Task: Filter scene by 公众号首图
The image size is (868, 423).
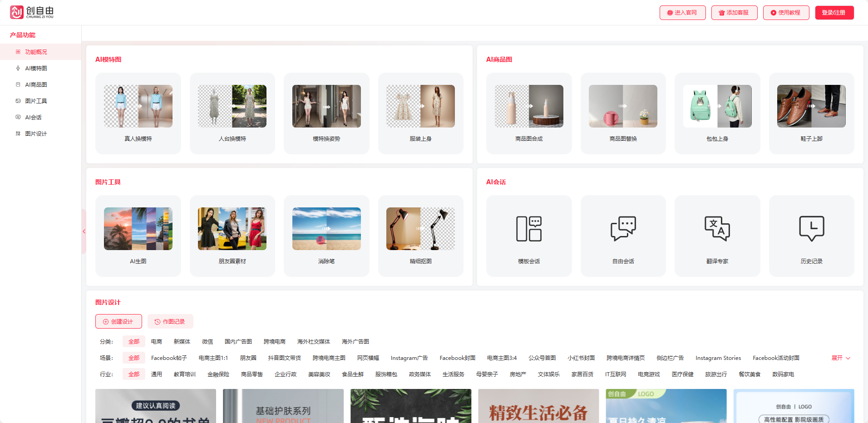Action: pyautogui.click(x=542, y=358)
